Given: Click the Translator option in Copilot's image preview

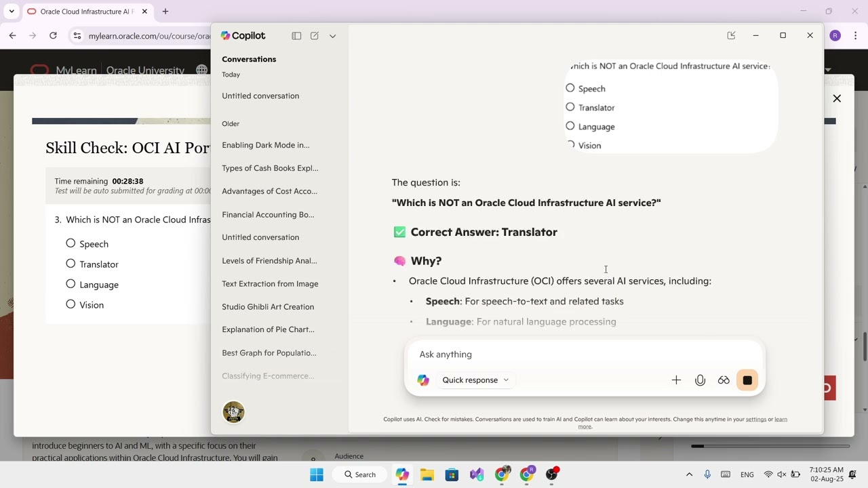Looking at the screenshot, I should click(x=590, y=108).
